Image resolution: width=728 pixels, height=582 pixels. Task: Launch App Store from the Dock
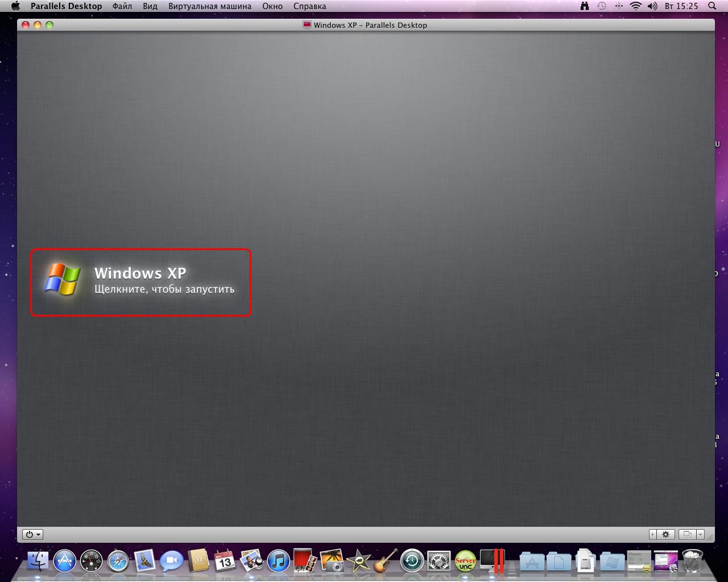65,560
